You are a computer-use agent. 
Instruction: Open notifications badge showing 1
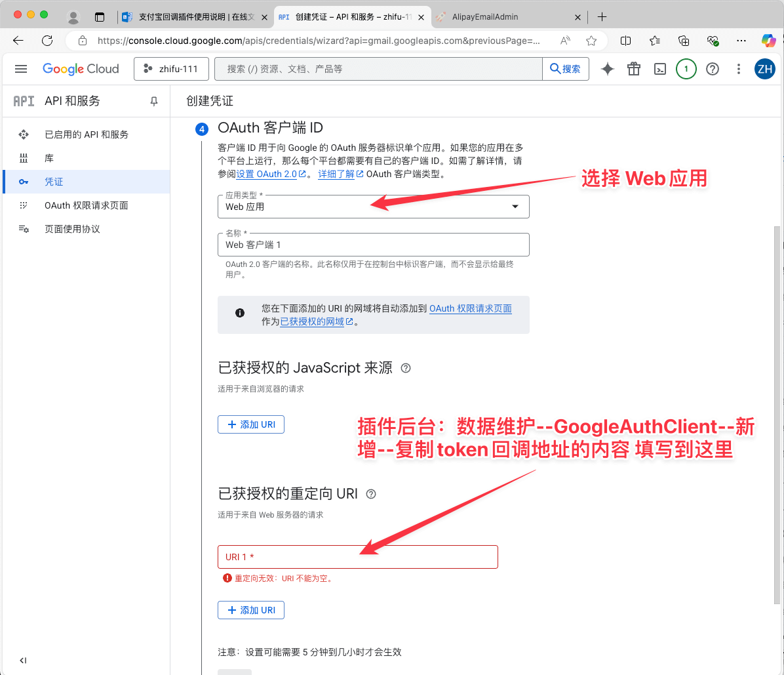click(x=686, y=69)
